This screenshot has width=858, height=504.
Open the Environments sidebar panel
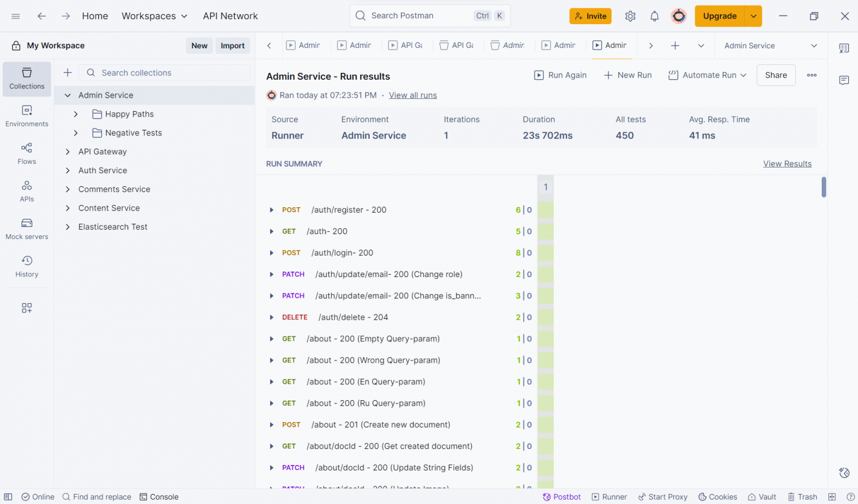(26, 116)
